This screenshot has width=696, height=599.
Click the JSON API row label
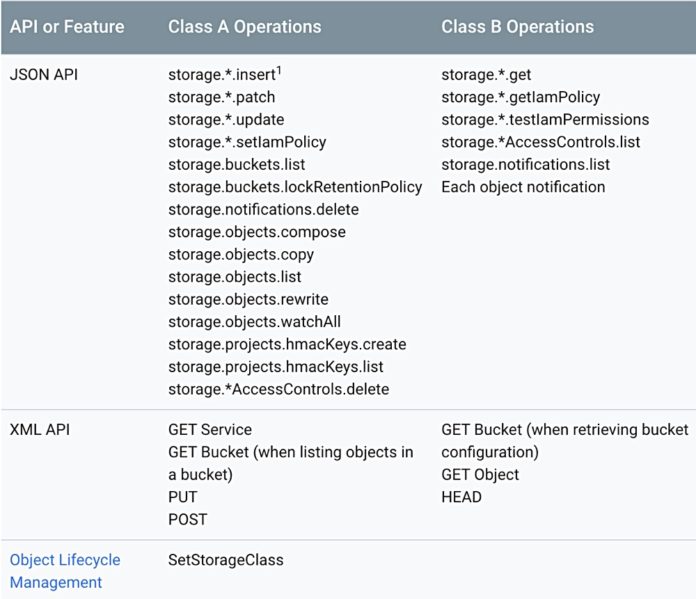point(43,75)
